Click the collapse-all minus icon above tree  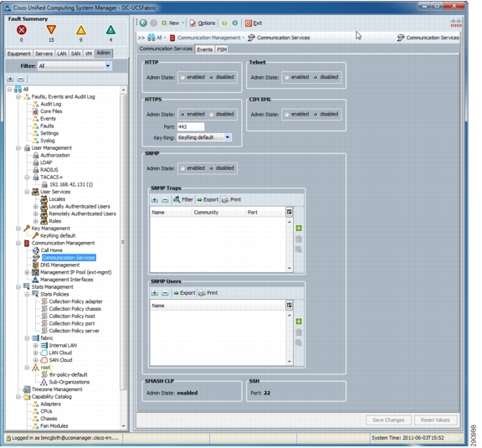21,79
